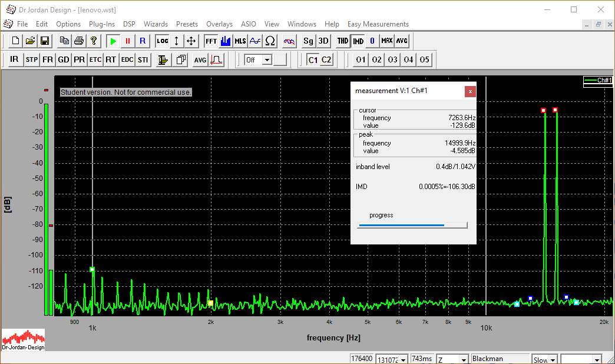Screen dimensions: 615x364
Task: Create a new measurement file
Action: click(x=15, y=41)
